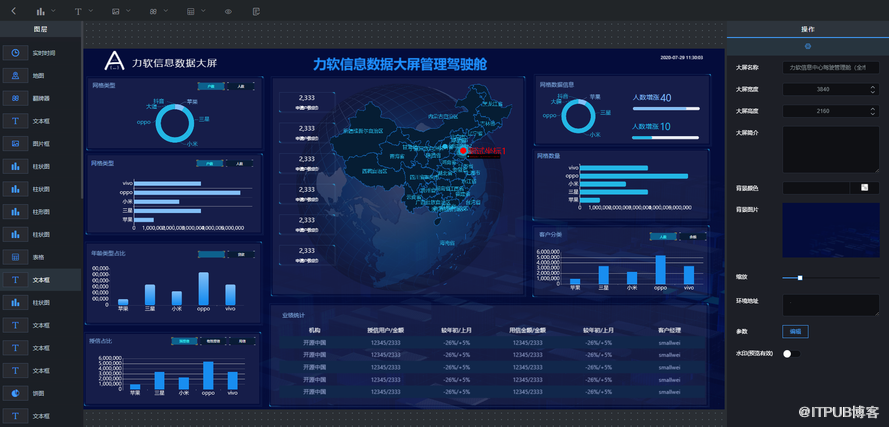889x427 pixels.
Task: Click the copy document icon in toolbar
Action: point(256,10)
